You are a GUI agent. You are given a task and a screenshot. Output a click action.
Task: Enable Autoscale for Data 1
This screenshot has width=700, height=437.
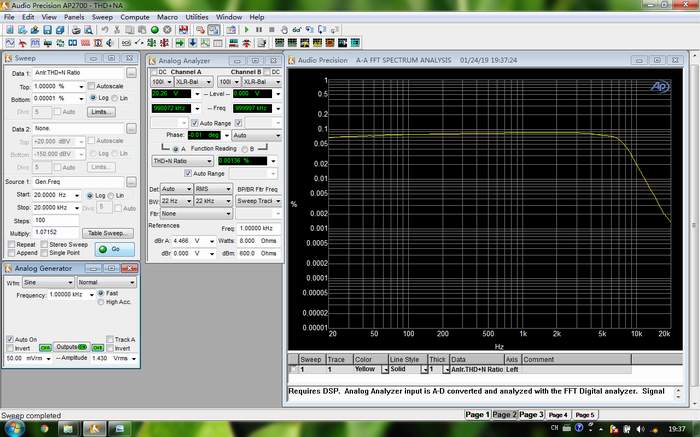(92, 86)
